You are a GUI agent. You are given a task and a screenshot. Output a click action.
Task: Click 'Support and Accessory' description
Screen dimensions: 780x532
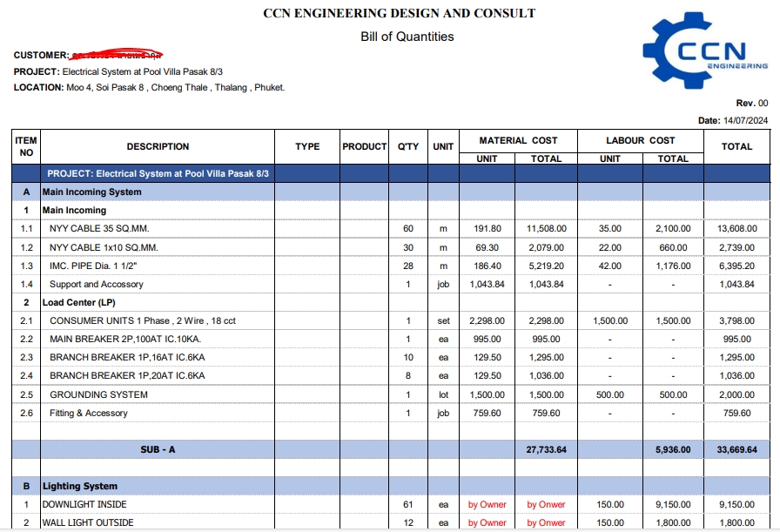click(96, 285)
